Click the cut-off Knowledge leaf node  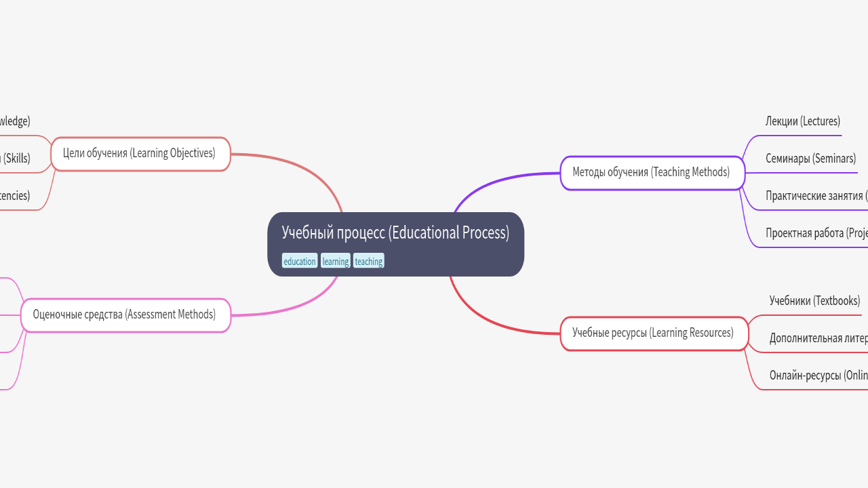tap(15, 122)
